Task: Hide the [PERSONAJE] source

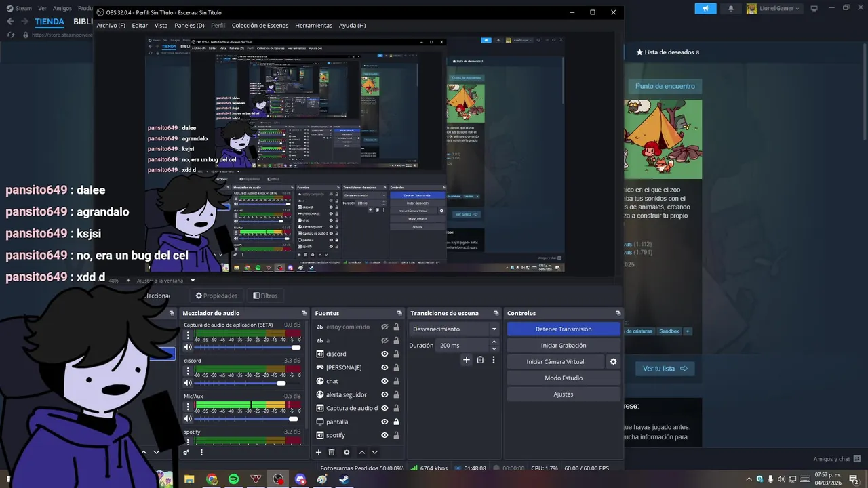Action: [384, 367]
